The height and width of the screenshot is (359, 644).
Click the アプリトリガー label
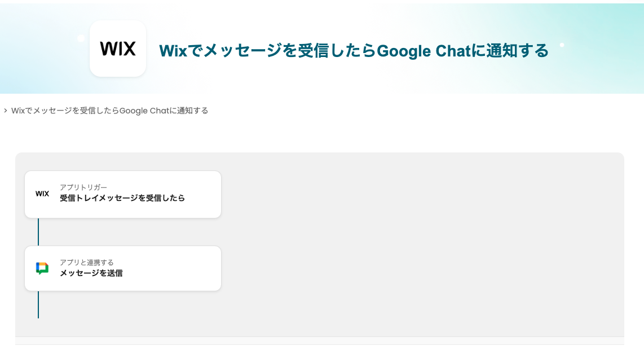[x=83, y=187]
